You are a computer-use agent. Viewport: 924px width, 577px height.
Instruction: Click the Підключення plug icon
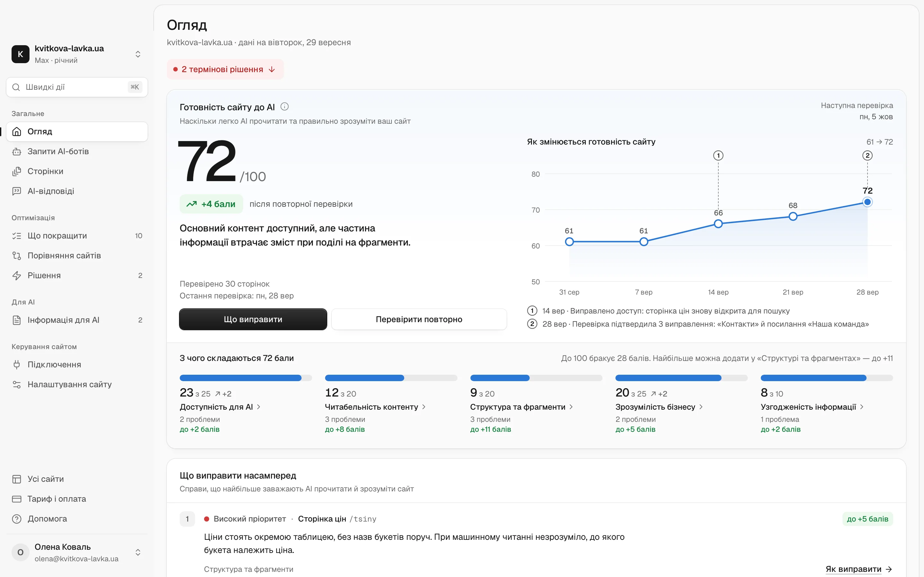pyautogui.click(x=16, y=364)
